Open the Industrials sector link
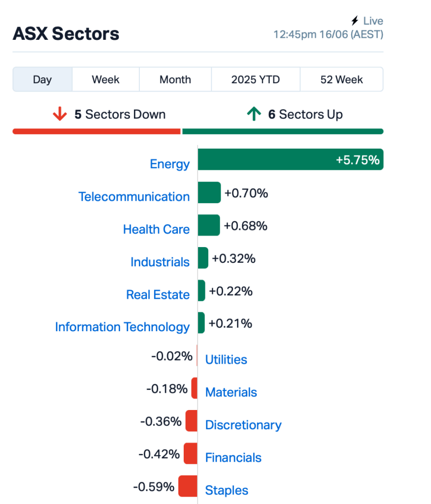Image resolution: width=431 pixels, height=504 pixels. [160, 262]
